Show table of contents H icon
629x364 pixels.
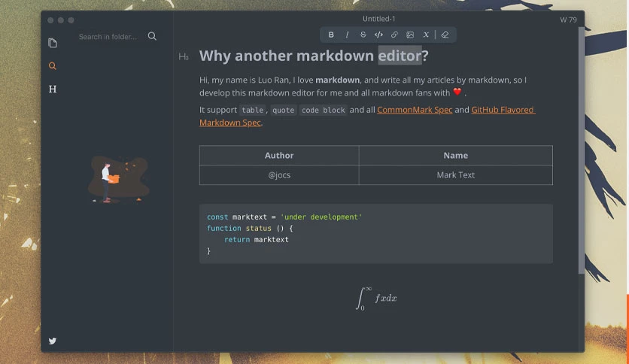53,89
